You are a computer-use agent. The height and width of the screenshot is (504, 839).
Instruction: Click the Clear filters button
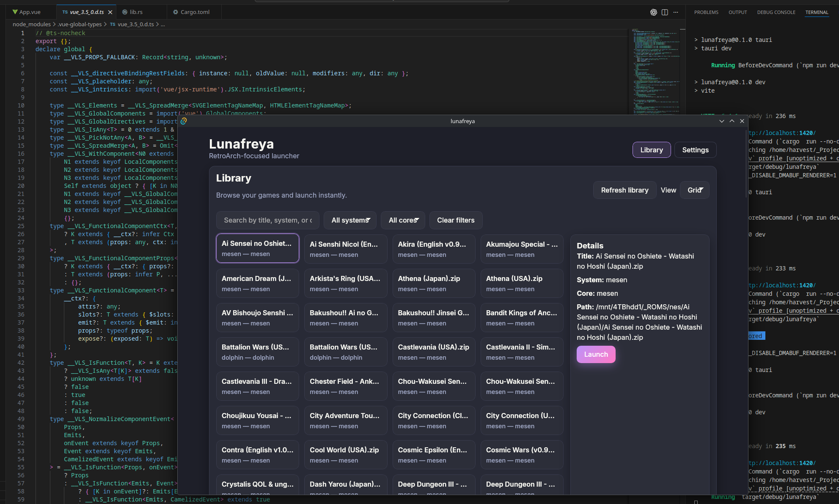[x=456, y=220]
